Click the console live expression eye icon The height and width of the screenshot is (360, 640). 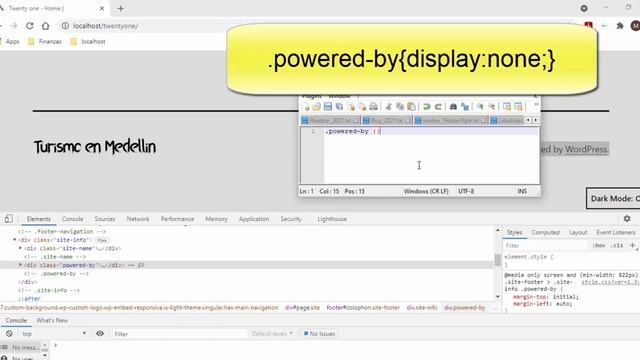100,333
